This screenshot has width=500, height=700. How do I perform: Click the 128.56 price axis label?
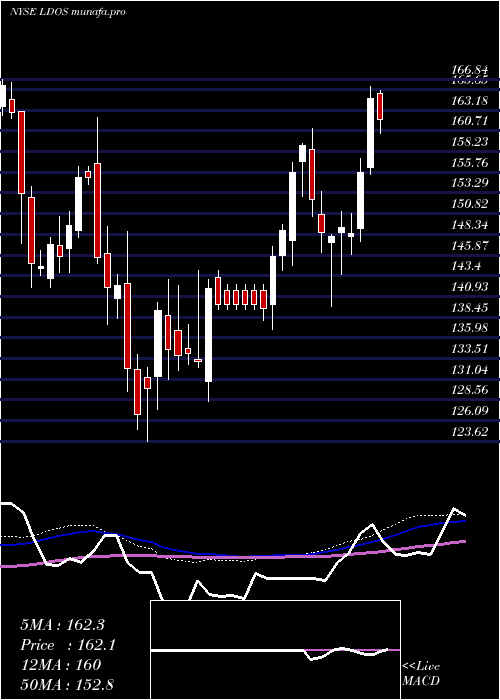pos(469,390)
